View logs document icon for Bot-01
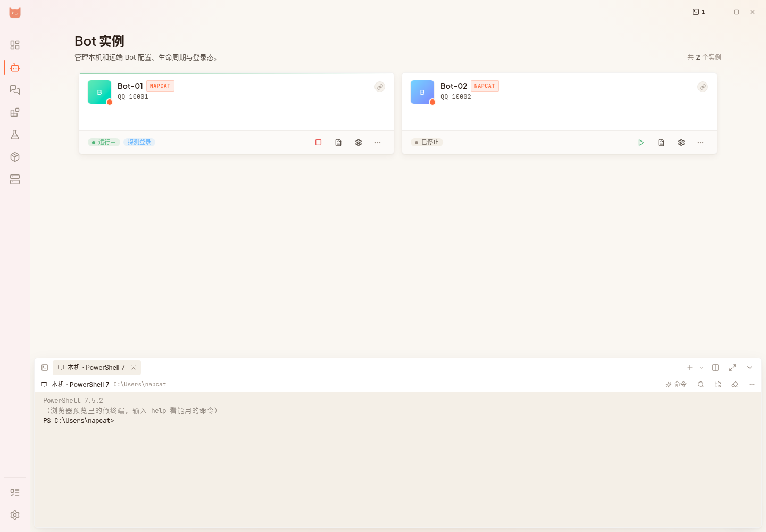The height and width of the screenshot is (532, 766). [x=338, y=143]
